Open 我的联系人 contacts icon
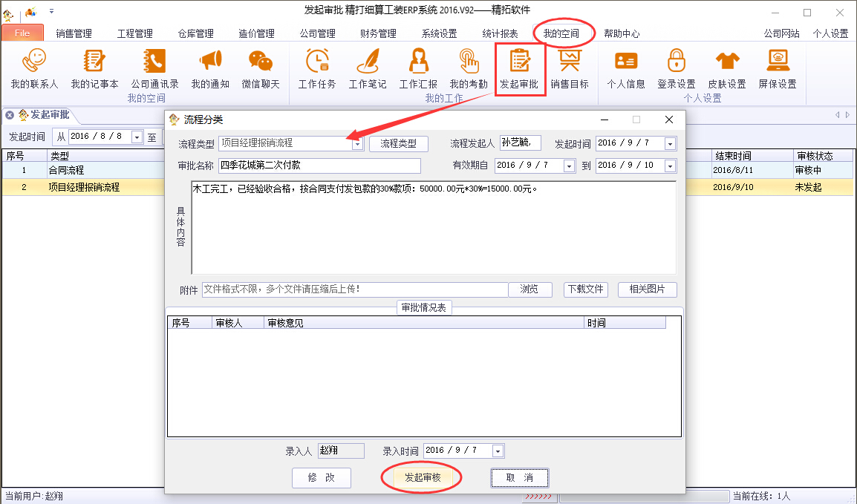This screenshot has width=857, height=504. [x=34, y=61]
